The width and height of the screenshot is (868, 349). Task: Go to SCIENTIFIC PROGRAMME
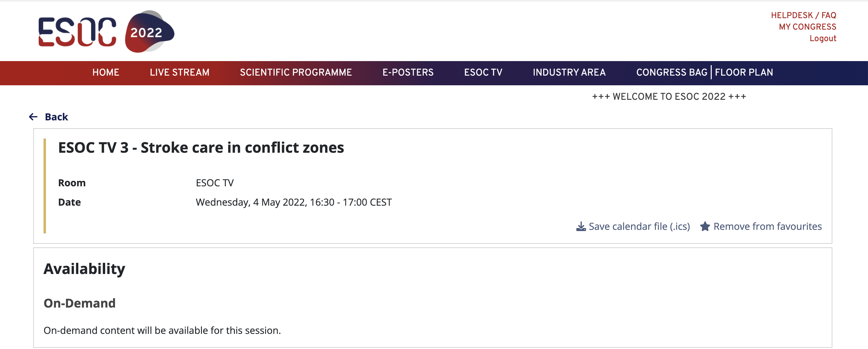tap(296, 72)
